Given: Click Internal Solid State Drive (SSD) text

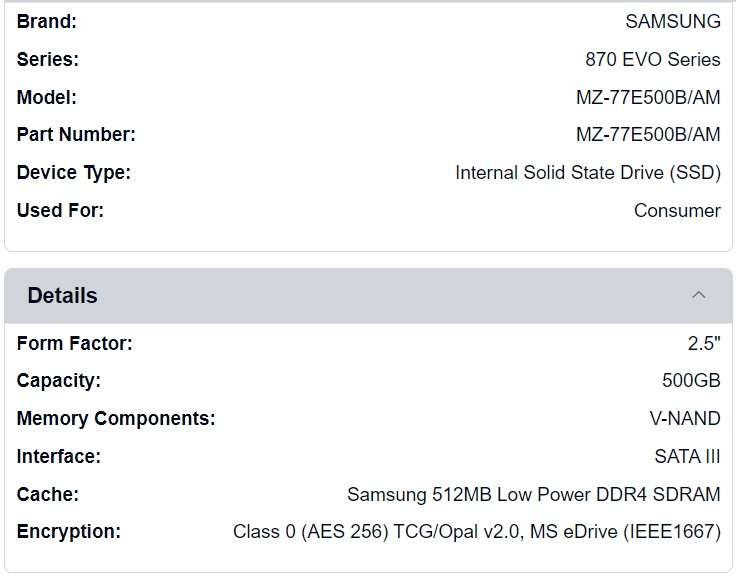Looking at the screenshot, I should click(x=587, y=173).
